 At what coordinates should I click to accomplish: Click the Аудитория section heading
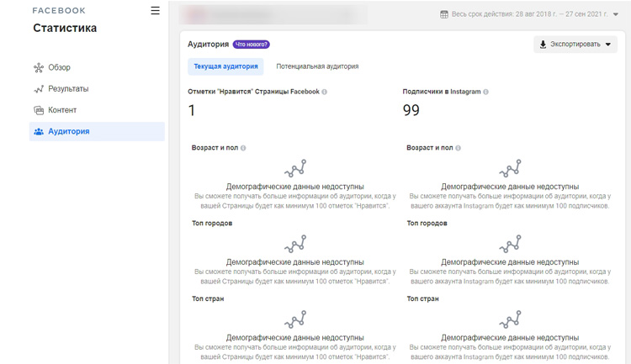pyautogui.click(x=208, y=45)
